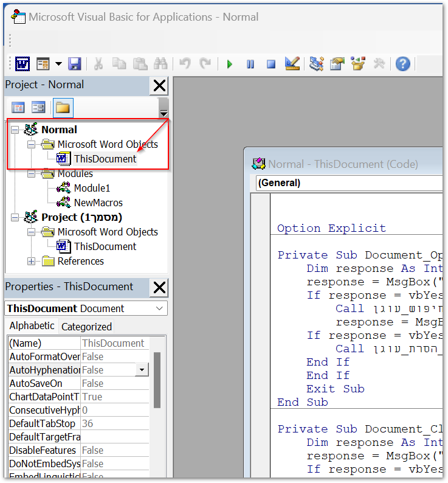
Task: Run macro with green play icon
Action: 229,64
